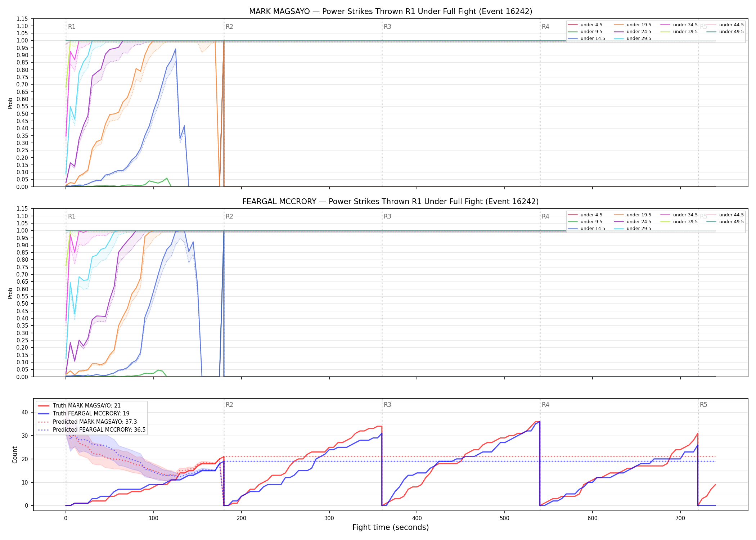The width and height of the screenshot is (756, 540).
Task: Select 'under 14.5' in Magsayo chart legend
Action: (x=586, y=39)
